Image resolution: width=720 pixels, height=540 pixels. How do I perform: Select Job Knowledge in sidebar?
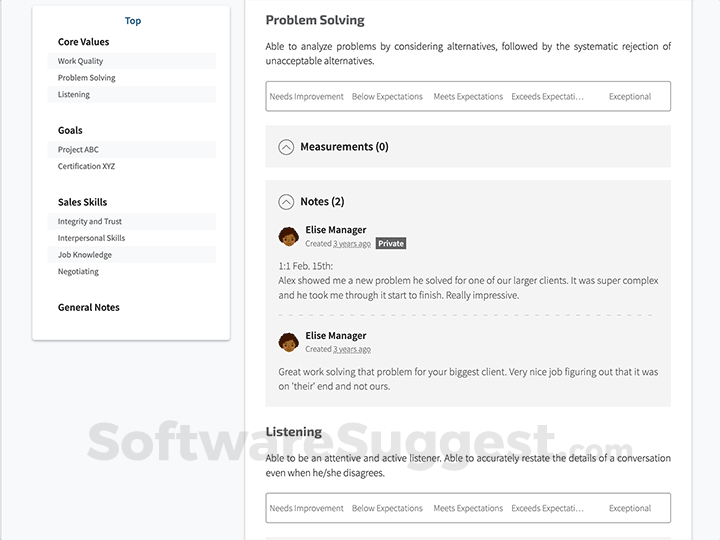point(85,255)
